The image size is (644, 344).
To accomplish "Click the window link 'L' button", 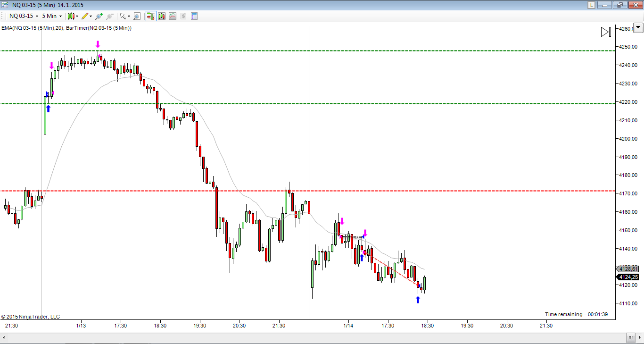I will point(591,5).
